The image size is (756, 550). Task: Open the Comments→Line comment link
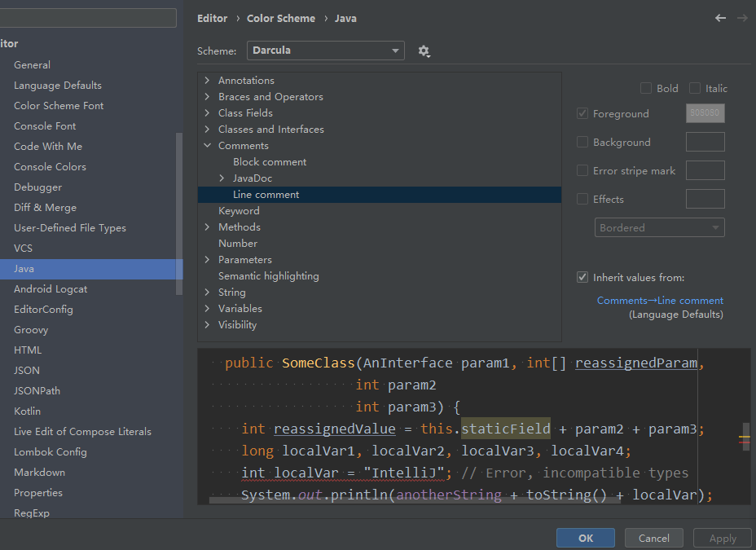point(660,301)
